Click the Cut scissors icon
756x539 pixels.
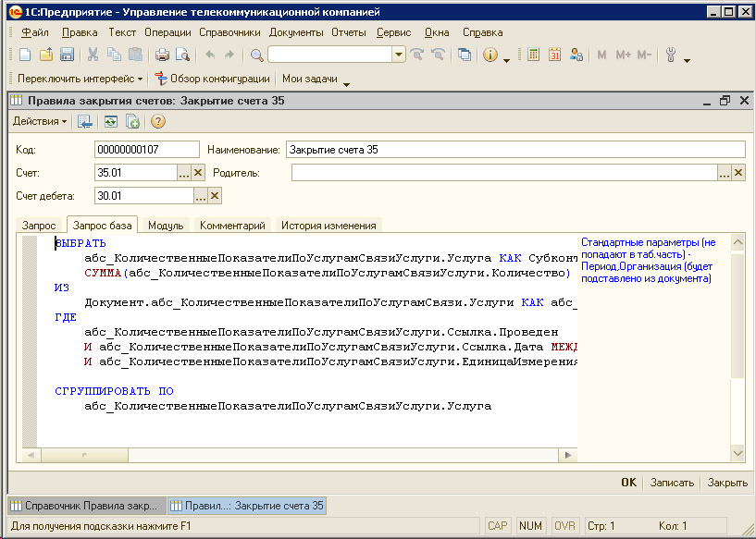coord(93,55)
